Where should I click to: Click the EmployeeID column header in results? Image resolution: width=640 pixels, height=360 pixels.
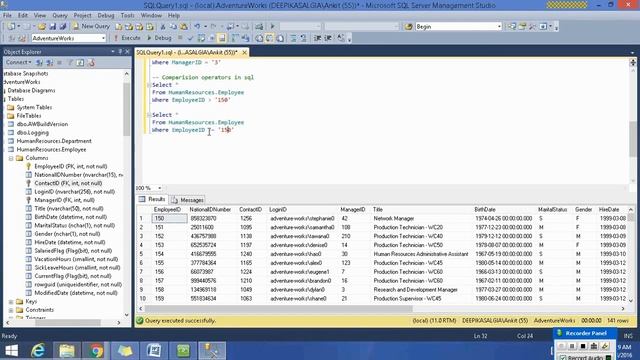pyautogui.click(x=168, y=209)
